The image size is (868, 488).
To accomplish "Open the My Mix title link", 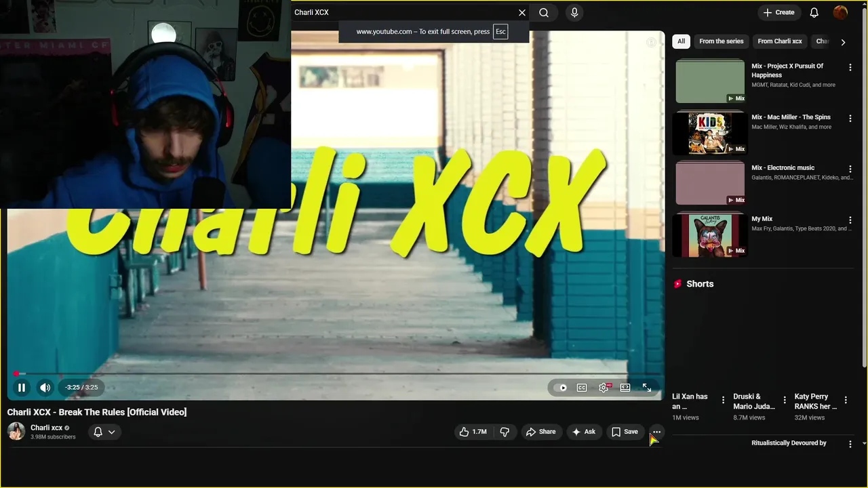I will (x=762, y=219).
